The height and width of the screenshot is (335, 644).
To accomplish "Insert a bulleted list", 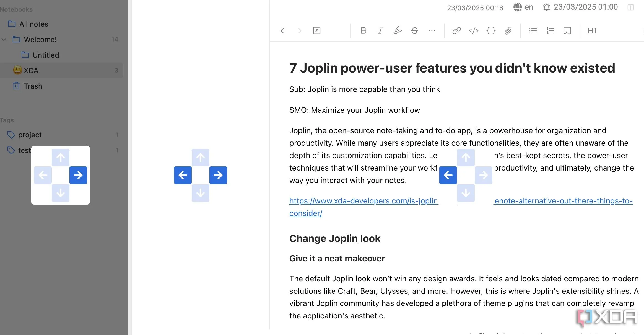I will pos(533,31).
